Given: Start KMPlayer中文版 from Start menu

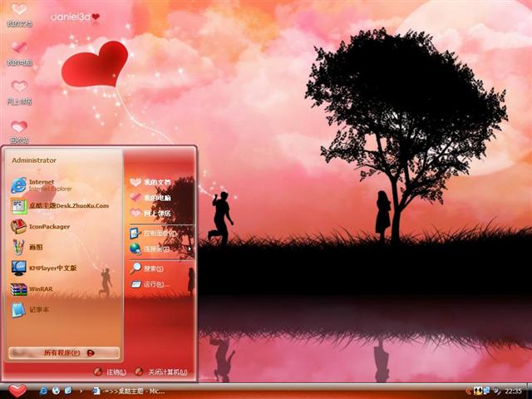Looking at the screenshot, I should tap(52, 268).
